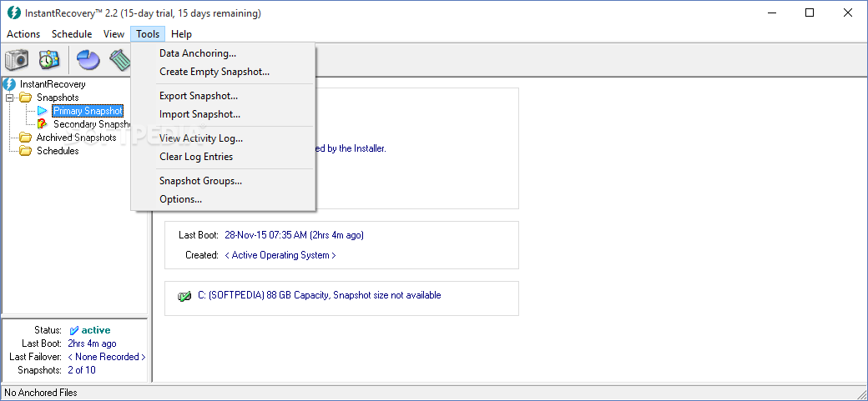Close the open Tools menu
The height and width of the screenshot is (401, 868).
pyautogui.click(x=148, y=34)
